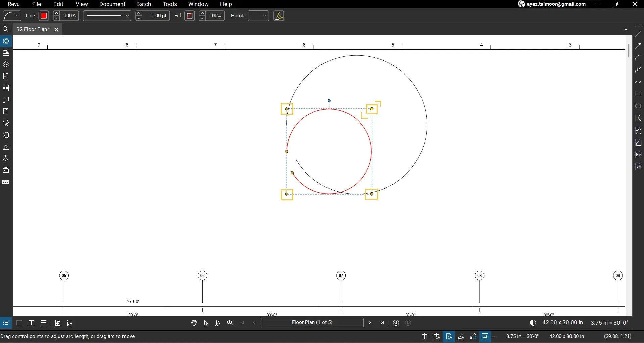Pick the Ellipse shape tool
The height and width of the screenshot is (343, 644).
coord(638,106)
